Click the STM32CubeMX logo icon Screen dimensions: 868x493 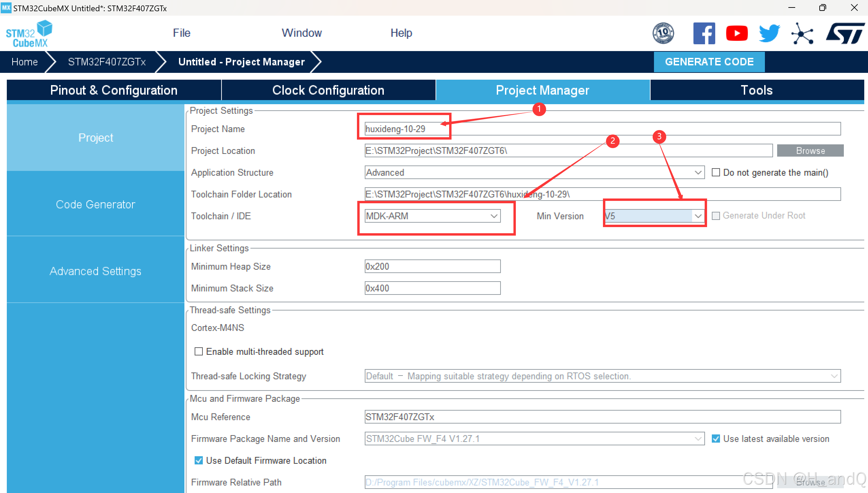[29, 33]
